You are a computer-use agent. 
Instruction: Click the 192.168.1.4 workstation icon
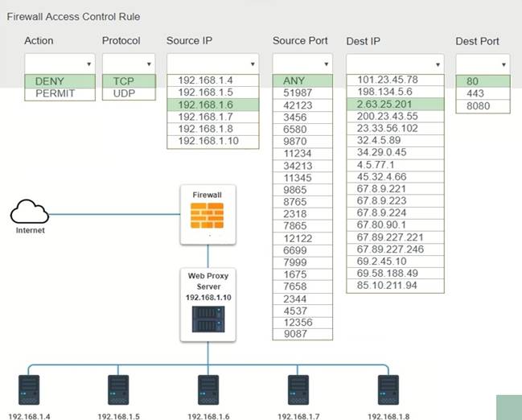[x=30, y=390]
